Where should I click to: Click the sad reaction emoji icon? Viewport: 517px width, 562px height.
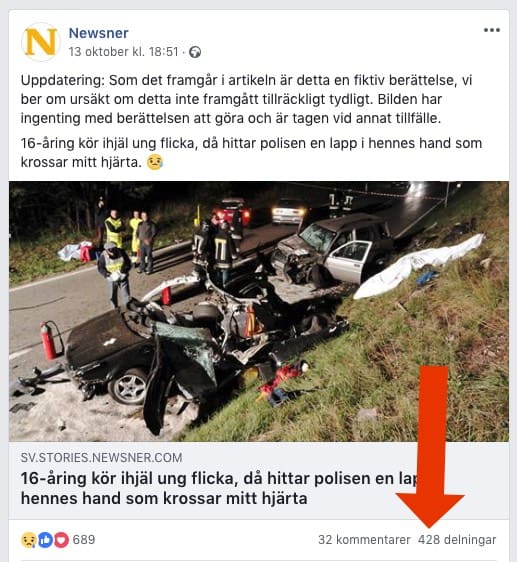pos(29,540)
